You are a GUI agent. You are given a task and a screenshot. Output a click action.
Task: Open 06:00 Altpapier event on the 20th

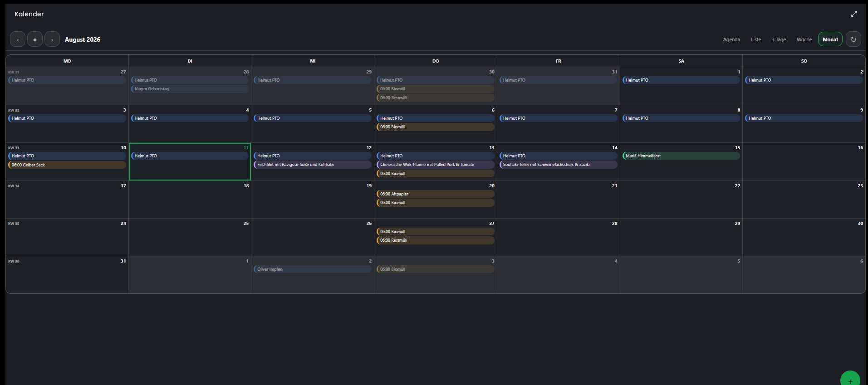click(x=436, y=194)
